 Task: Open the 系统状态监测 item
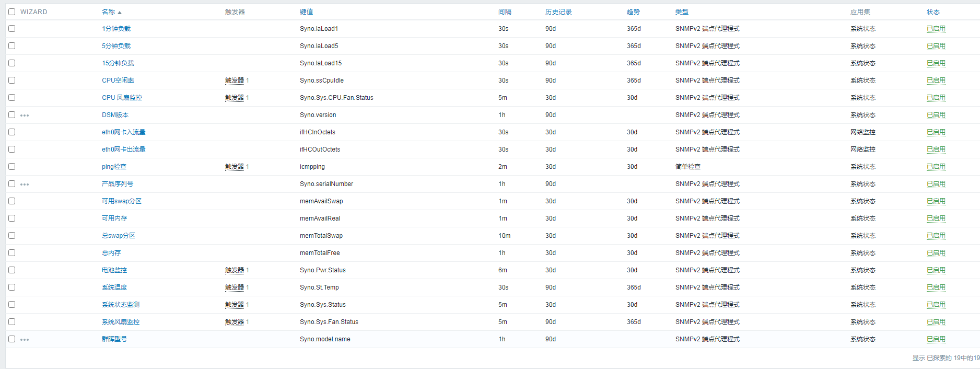[x=120, y=305]
